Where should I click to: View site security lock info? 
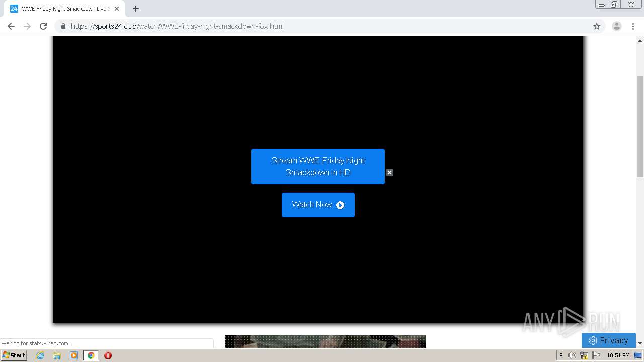pos(63,26)
